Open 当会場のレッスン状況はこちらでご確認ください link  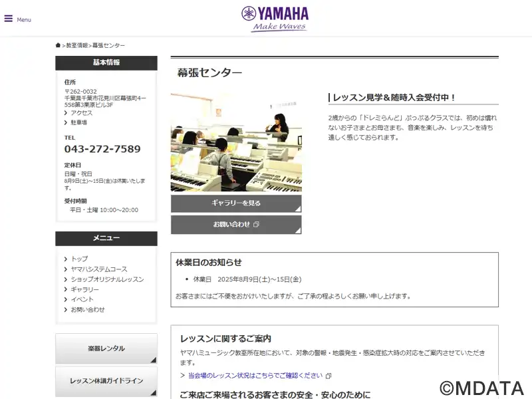pyautogui.click(x=255, y=376)
